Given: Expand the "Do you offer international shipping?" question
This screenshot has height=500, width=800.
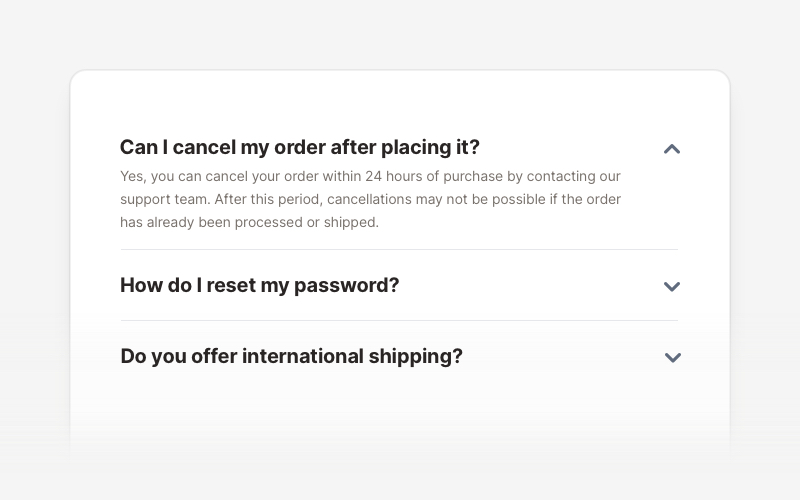Looking at the screenshot, I should point(291,356).
